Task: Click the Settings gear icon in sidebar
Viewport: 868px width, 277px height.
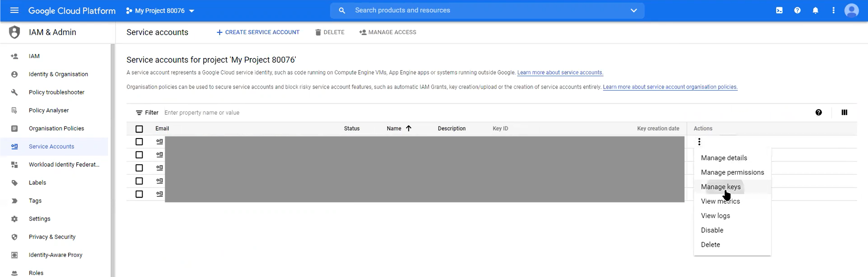Action: pyautogui.click(x=15, y=219)
